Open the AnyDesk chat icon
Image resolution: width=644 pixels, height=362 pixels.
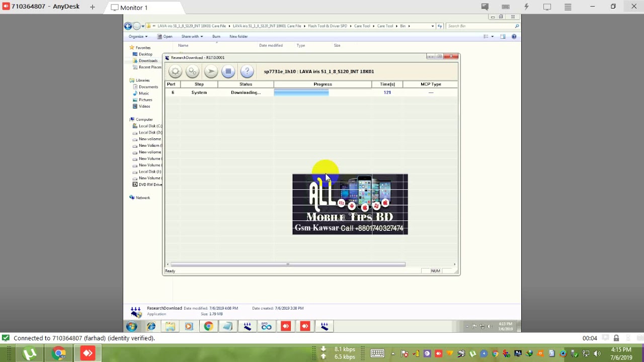pos(485,7)
